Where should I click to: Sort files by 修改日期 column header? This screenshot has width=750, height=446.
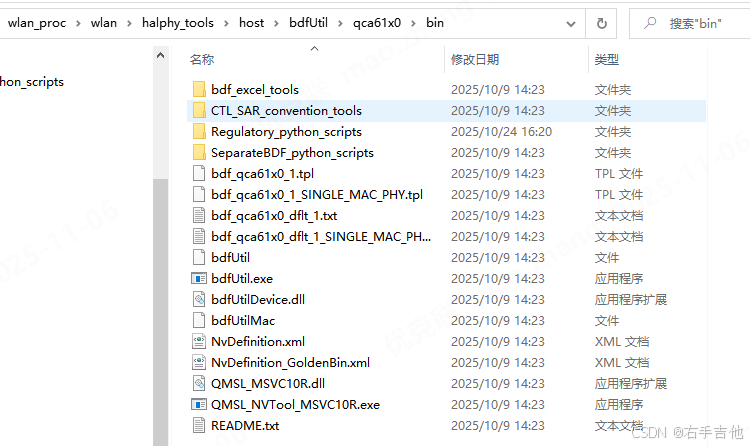tap(475, 60)
